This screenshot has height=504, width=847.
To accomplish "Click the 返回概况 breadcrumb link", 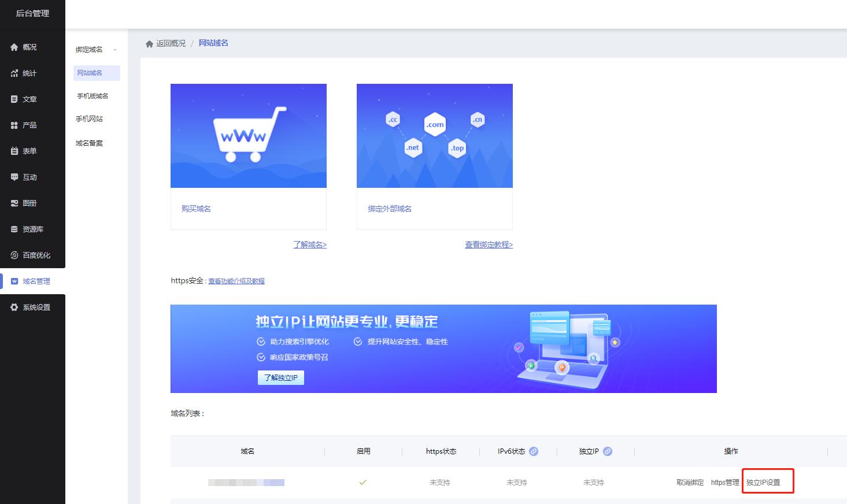I will point(171,44).
